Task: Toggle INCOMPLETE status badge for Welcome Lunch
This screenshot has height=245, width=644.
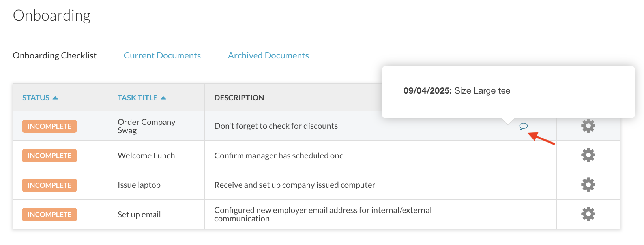Action: point(49,156)
